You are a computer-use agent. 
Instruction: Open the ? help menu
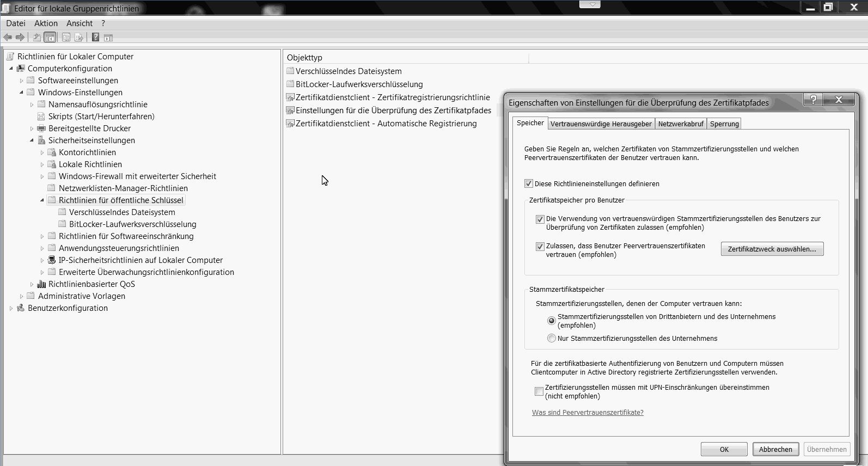point(103,23)
